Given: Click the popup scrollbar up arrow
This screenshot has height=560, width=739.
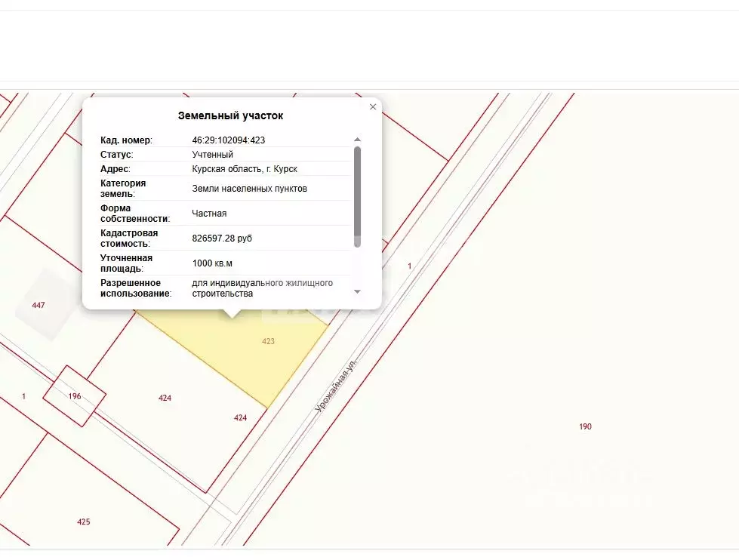Looking at the screenshot, I should [x=357, y=140].
